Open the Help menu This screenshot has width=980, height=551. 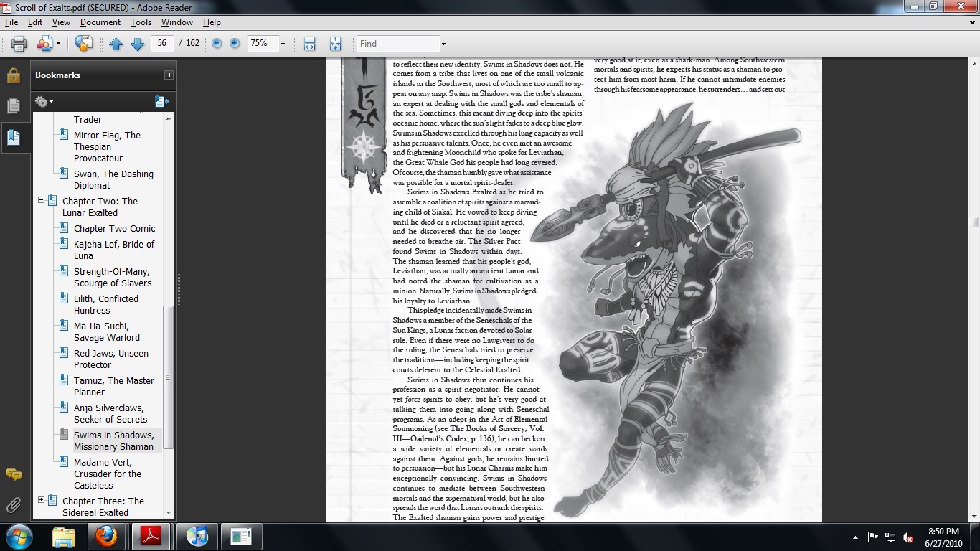pos(212,22)
